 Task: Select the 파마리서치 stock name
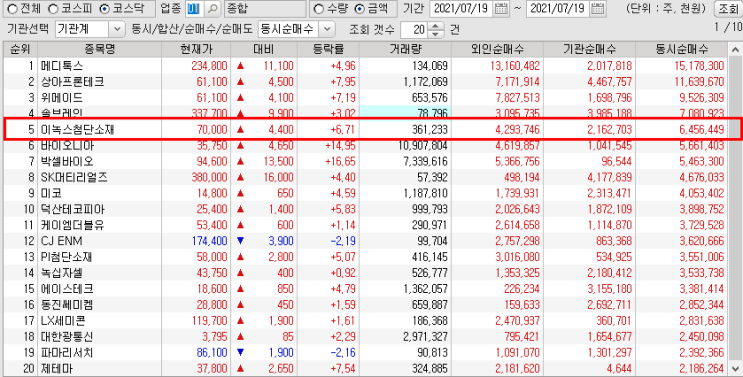coord(67,353)
